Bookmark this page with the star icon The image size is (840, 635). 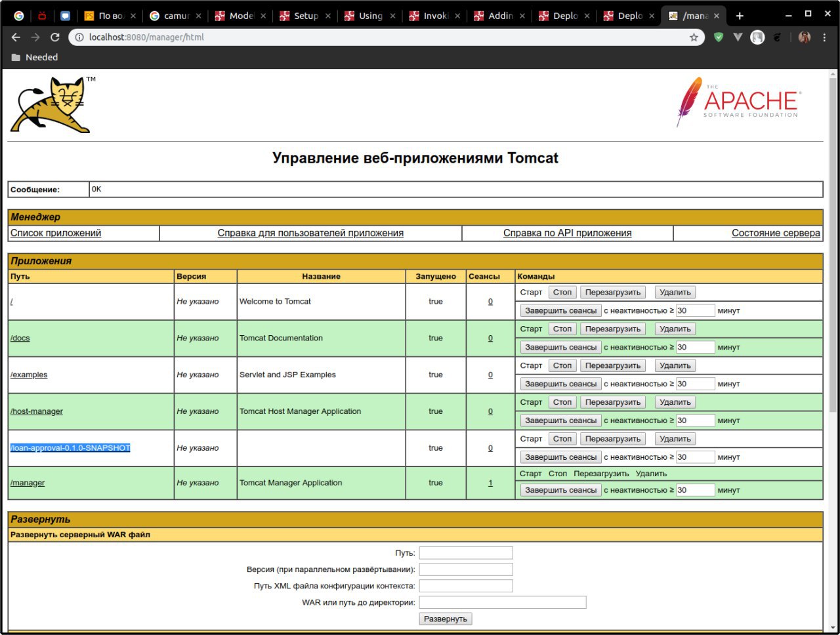coord(694,37)
